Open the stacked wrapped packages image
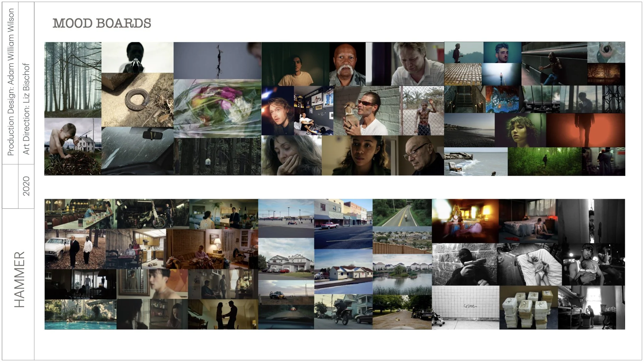Image resolution: width=644 pixels, height=362 pixels. pyautogui.click(x=528, y=307)
